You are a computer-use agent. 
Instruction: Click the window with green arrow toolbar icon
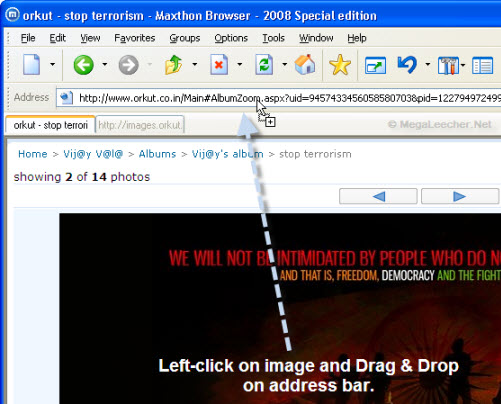(375, 65)
